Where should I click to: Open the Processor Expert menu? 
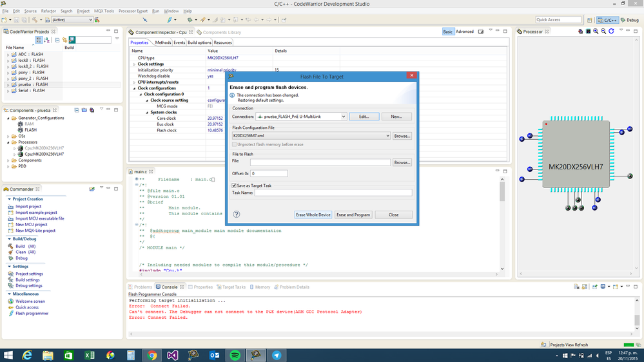(x=133, y=11)
